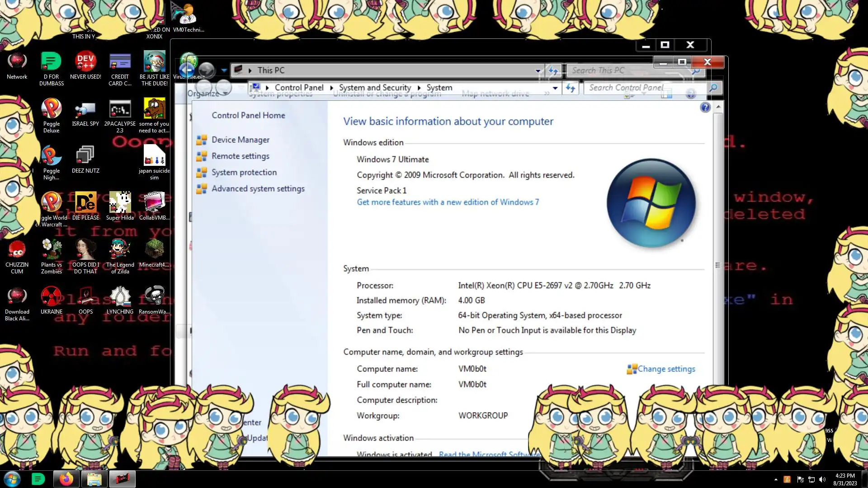Launch Firefox from the taskbar
The height and width of the screenshot is (488, 868).
(66, 479)
